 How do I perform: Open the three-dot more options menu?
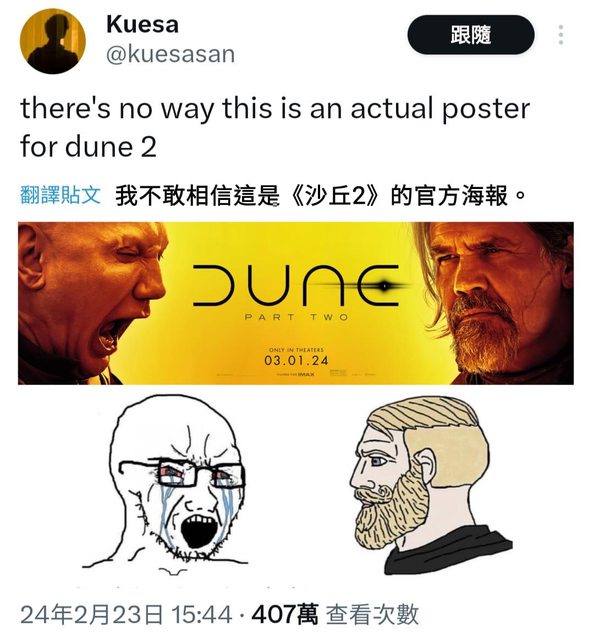coord(561,35)
